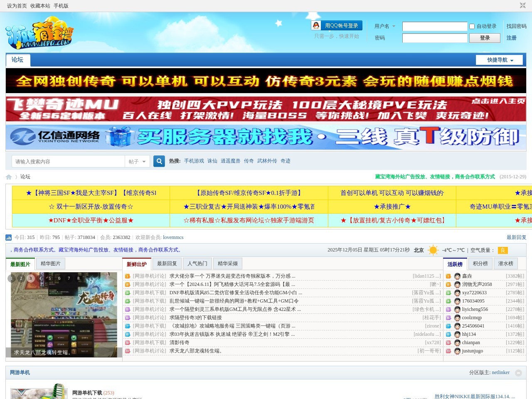Click into the search content input field
The width and height of the screenshot is (532, 399).
(69, 162)
